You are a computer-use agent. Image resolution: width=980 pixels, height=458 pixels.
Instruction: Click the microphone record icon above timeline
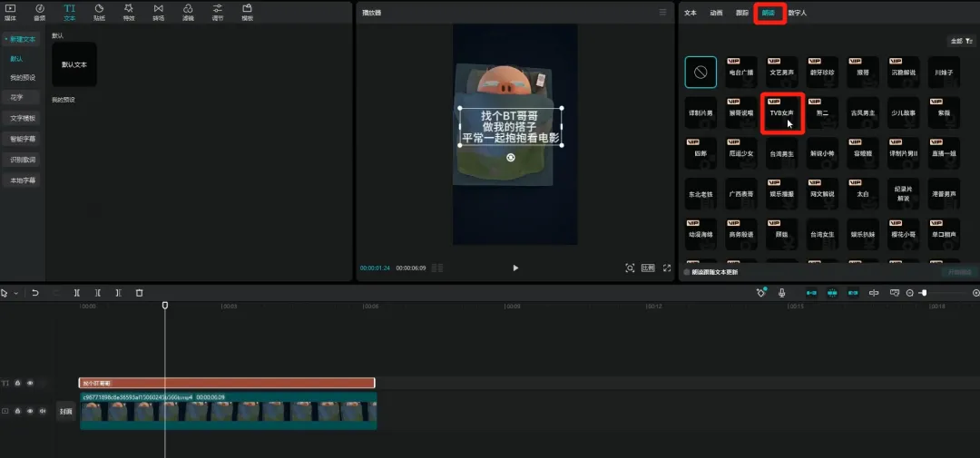pos(781,293)
